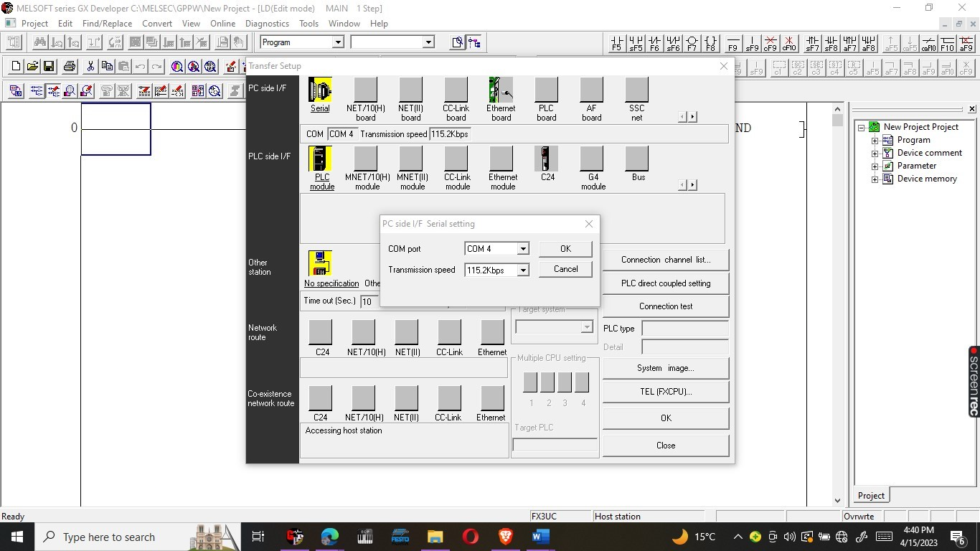Choose the CC-Link board icon
The height and width of the screenshot is (551, 980).
coord(456,90)
